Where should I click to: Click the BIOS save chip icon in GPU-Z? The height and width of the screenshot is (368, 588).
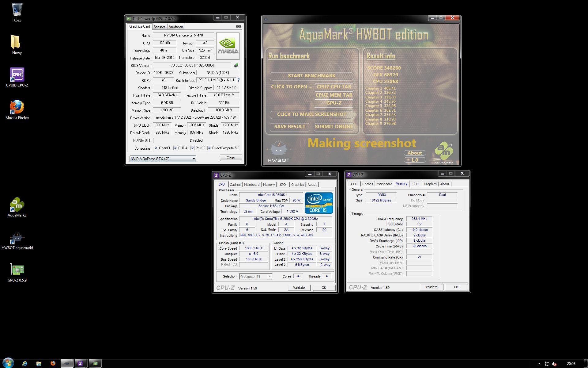tap(236, 65)
